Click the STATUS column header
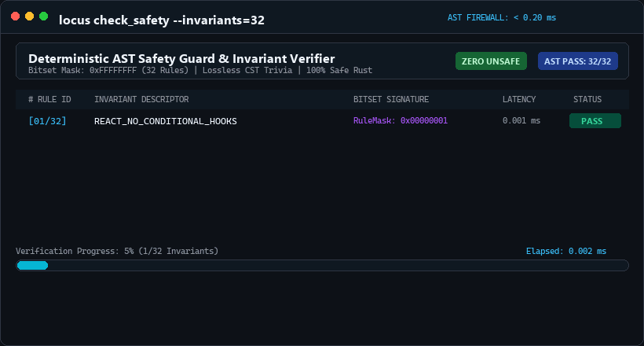 587,99
